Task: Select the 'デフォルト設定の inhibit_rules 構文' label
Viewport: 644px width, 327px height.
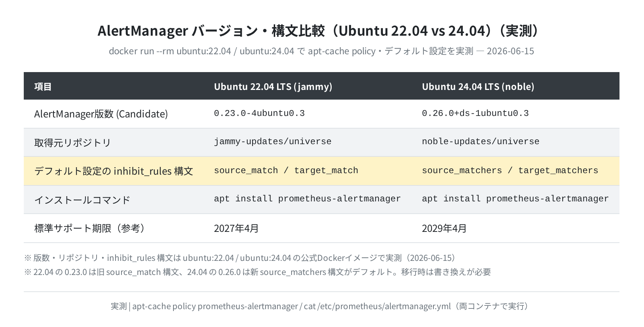Action: coord(114,171)
